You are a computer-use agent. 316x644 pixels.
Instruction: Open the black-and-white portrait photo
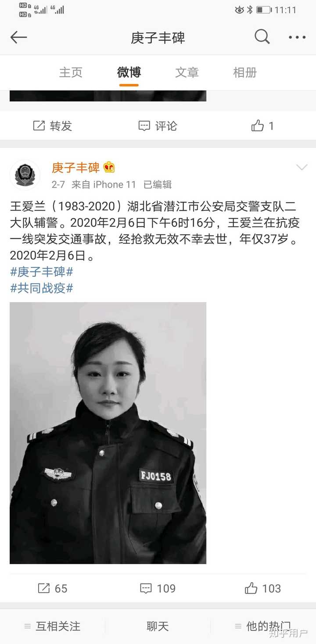point(108,433)
